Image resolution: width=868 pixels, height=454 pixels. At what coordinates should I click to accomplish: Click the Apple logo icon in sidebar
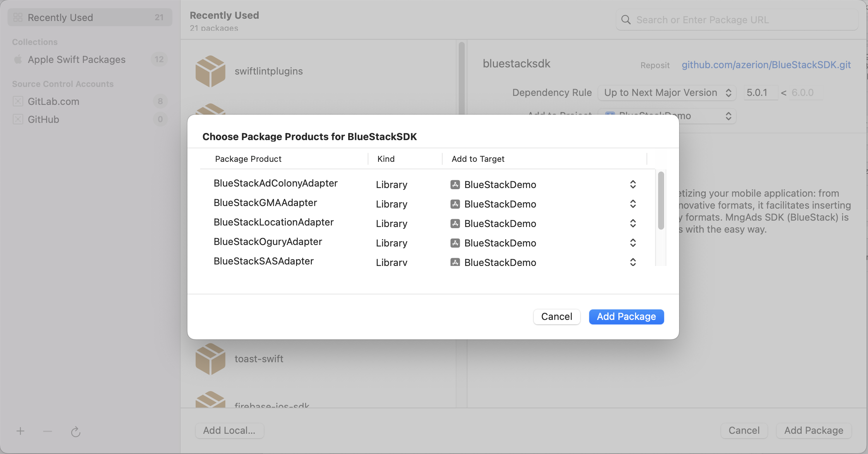18,59
